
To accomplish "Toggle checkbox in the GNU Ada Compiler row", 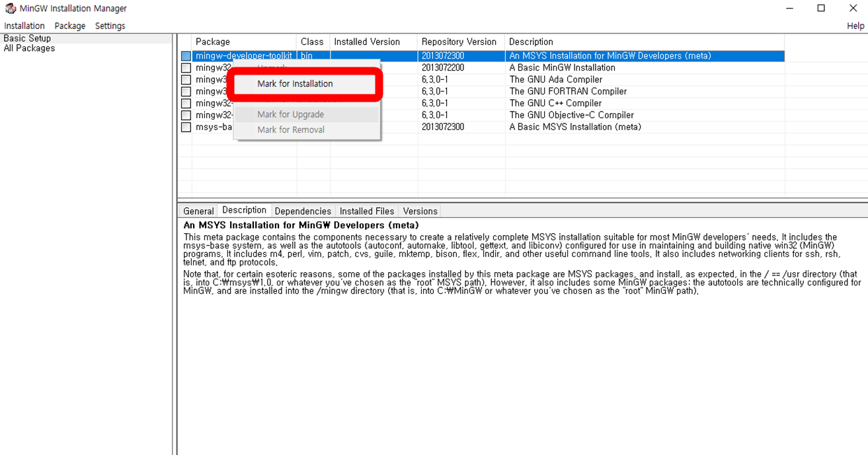I will point(186,80).
